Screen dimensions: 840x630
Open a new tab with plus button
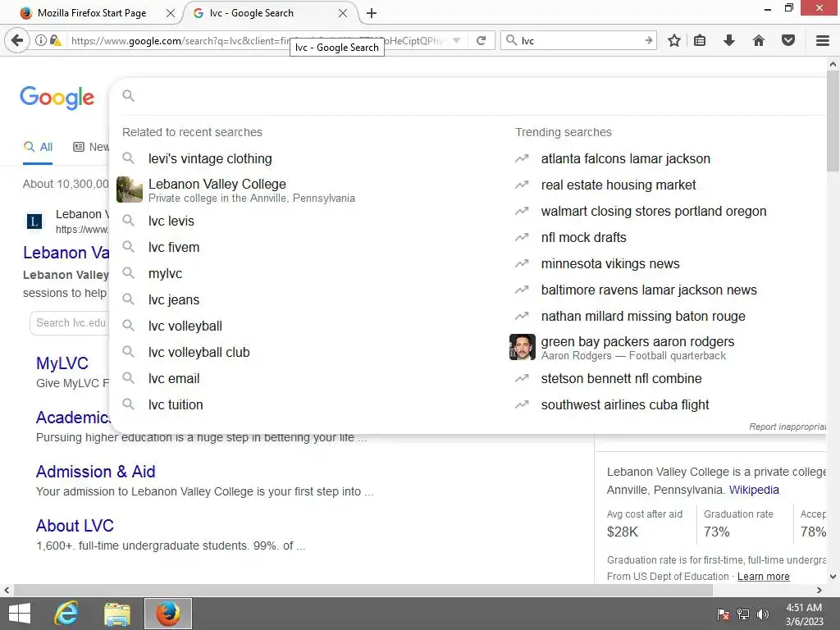coord(372,13)
